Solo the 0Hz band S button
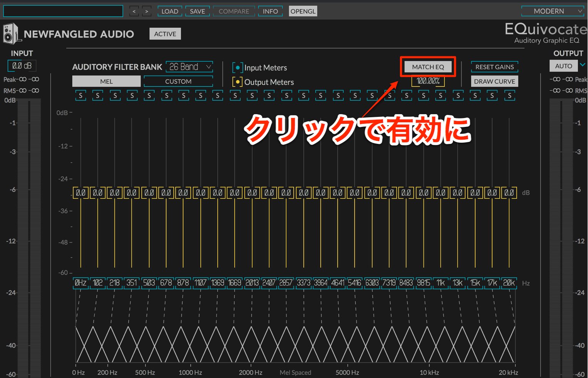Image resolution: width=588 pixels, height=378 pixels. 81,96
